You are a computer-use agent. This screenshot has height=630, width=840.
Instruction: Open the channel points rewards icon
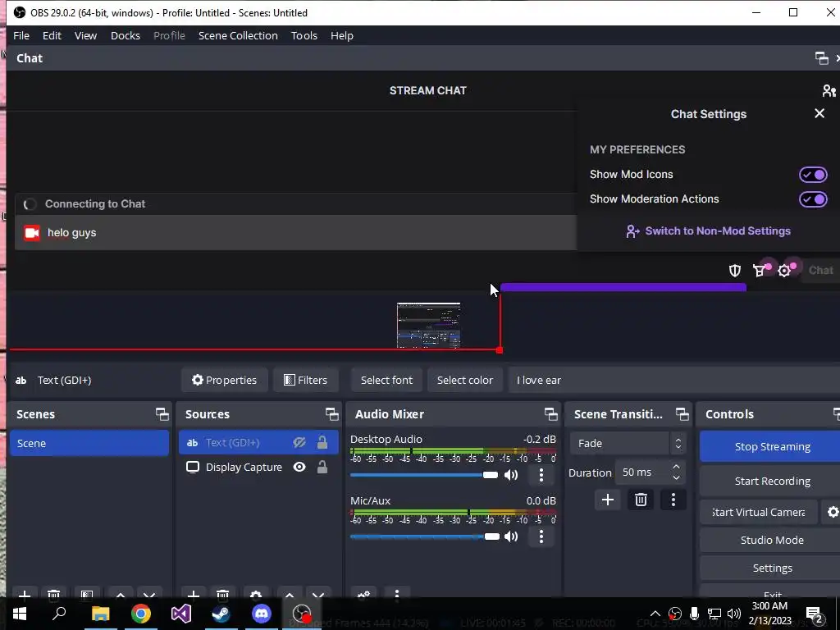[x=759, y=271]
